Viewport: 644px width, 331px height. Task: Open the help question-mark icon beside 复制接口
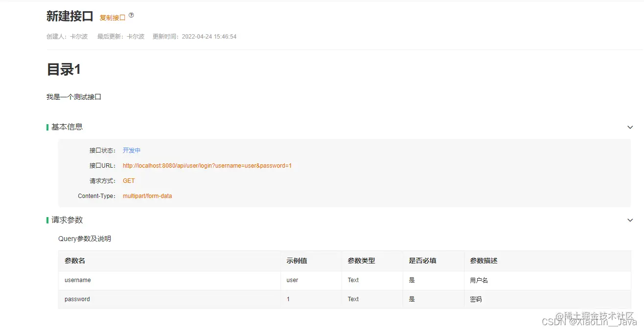coord(131,16)
